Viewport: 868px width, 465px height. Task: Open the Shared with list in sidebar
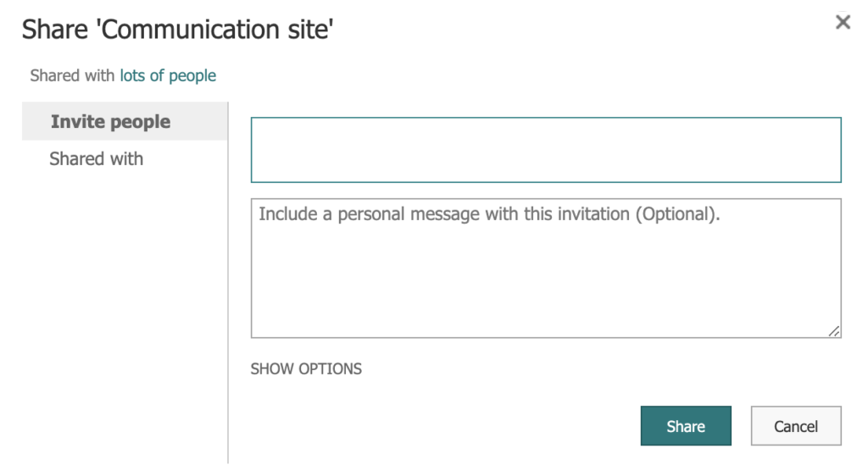(97, 159)
